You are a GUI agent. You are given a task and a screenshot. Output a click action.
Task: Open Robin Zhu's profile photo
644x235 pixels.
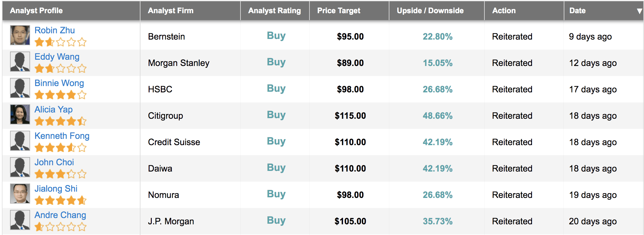(20, 35)
